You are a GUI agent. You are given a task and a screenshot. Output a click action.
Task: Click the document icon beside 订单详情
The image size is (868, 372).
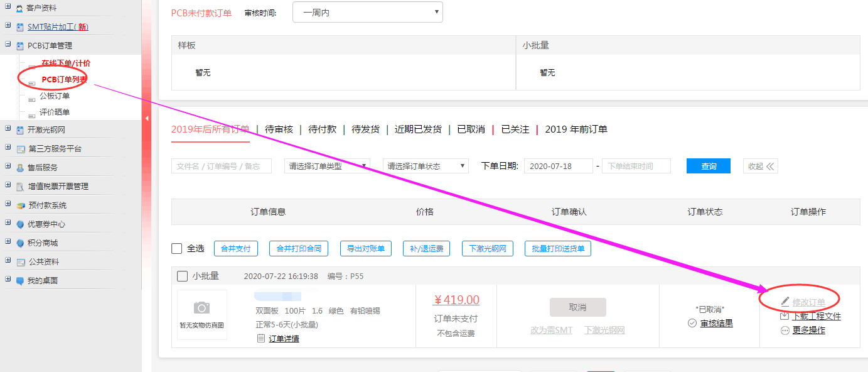pyautogui.click(x=261, y=339)
